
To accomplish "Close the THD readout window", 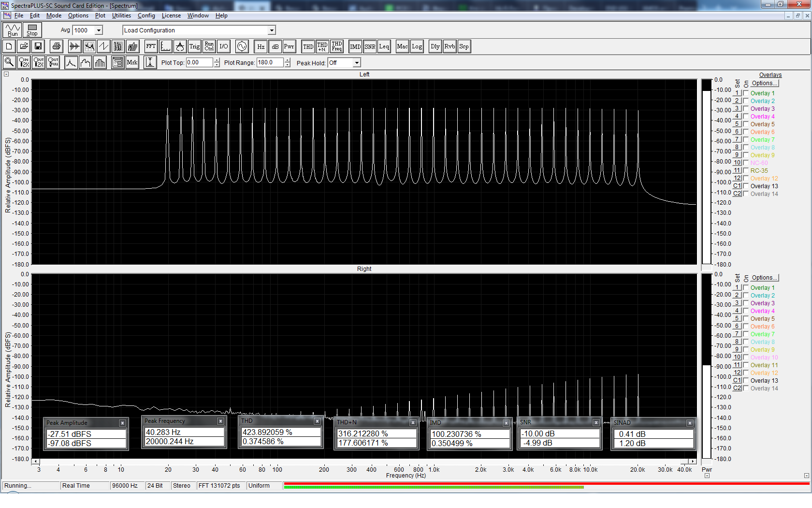I will (317, 421).
